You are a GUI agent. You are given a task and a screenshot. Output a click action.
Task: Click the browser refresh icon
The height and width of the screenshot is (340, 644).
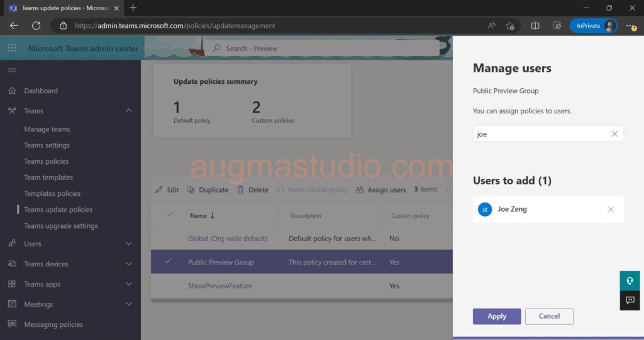tap(36, 26)
